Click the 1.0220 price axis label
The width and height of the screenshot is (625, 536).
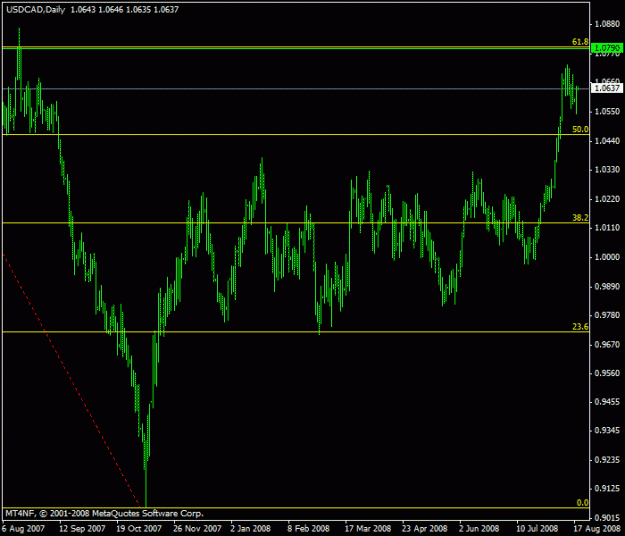(x=607, y=199)
